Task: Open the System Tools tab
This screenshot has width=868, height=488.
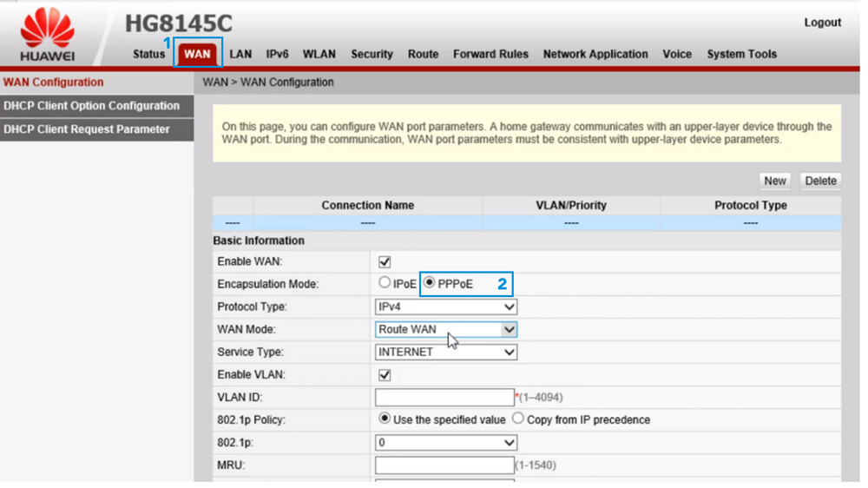Action: tap(742, 55)
